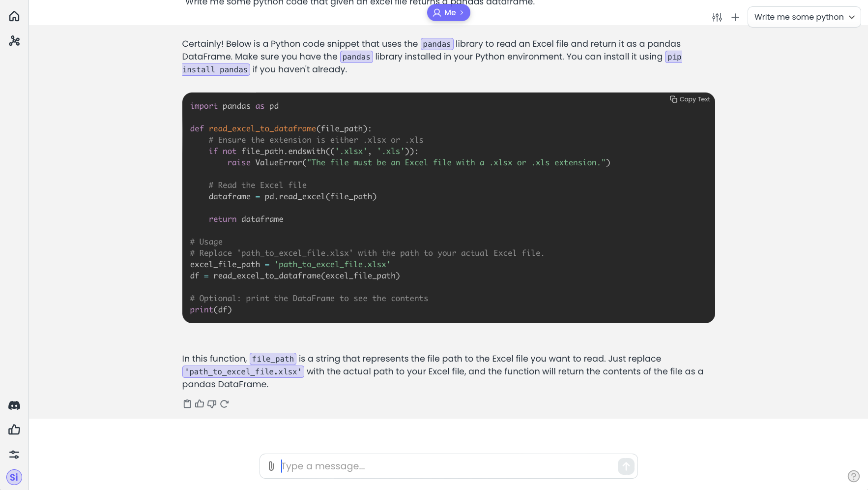Viewport: 868px width, 490px height.
Task: Start a new chat with plus icon
Action: [735, 17]
